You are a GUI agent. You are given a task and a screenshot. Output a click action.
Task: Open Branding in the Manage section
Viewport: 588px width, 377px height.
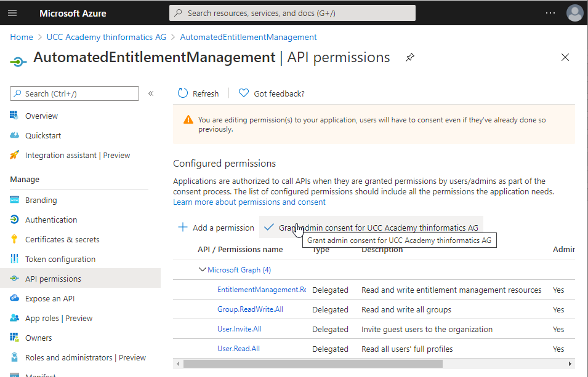[x=41, y=200]
